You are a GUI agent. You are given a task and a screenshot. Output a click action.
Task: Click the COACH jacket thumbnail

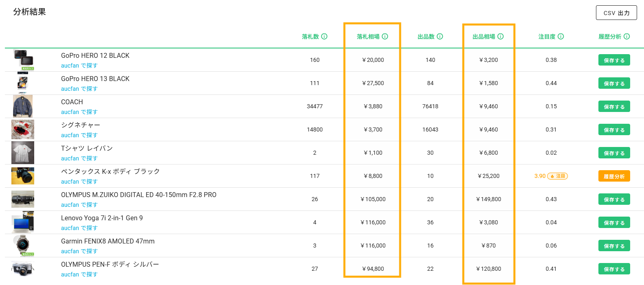pyautogui.click(x=23, y=107)
